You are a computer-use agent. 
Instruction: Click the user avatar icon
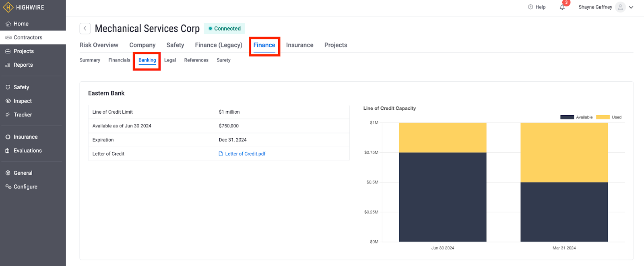pos(620,7)
